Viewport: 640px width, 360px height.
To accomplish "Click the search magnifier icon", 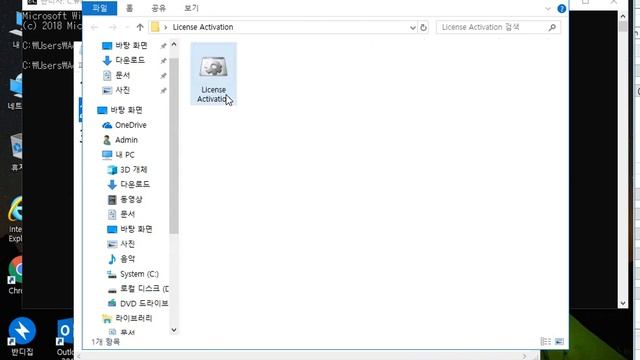I will [x=552, y=27].
